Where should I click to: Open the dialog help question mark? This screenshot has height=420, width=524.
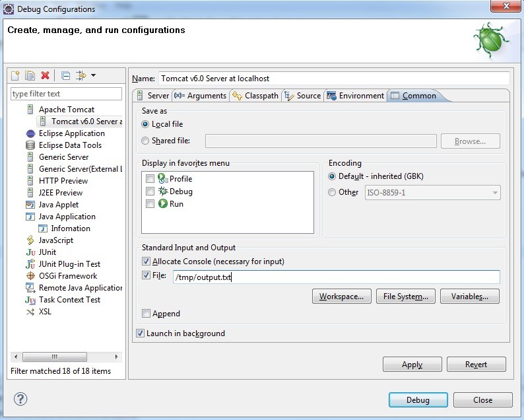[x=20, y=399]
